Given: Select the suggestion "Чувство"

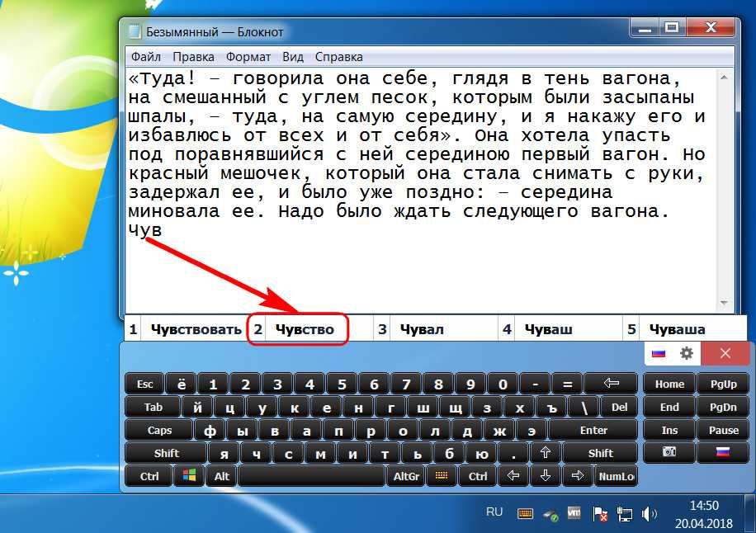Looking at the screenshot, I should (x=305, y=329).
